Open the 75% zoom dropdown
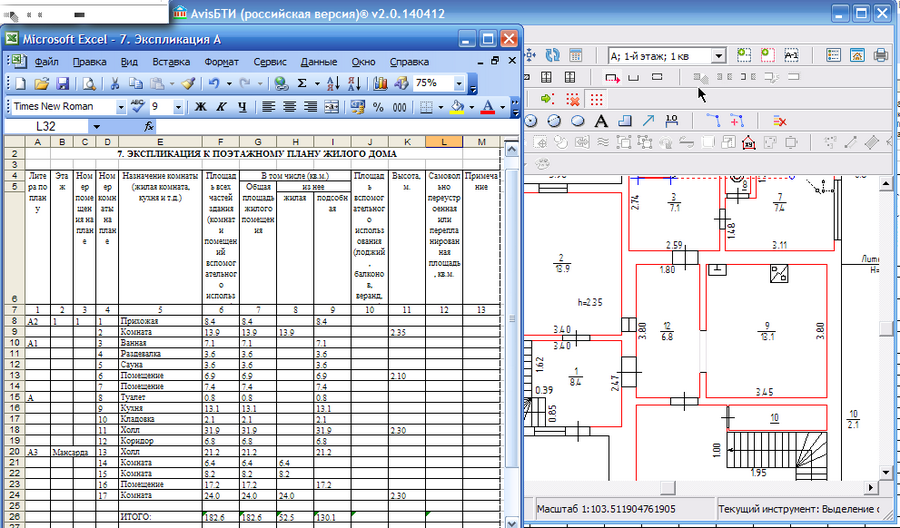This screenshot has height=528, width=900. click(x=459, y=84)
